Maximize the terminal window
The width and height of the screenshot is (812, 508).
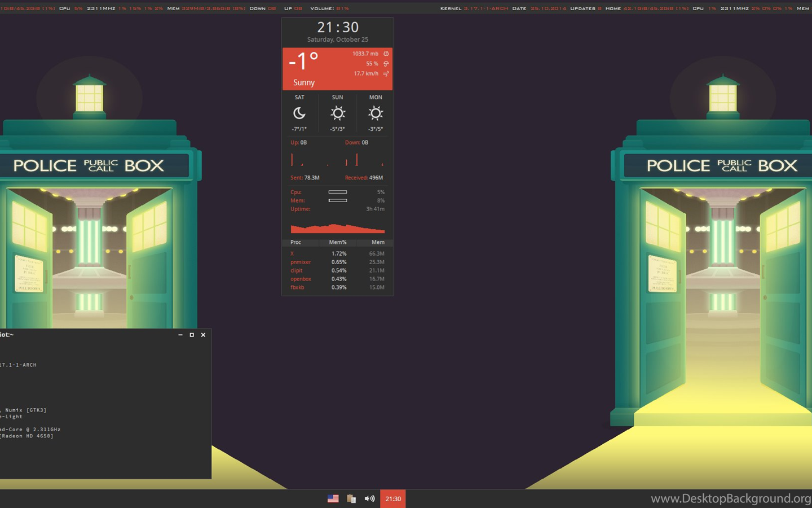(x=192, y=335)
